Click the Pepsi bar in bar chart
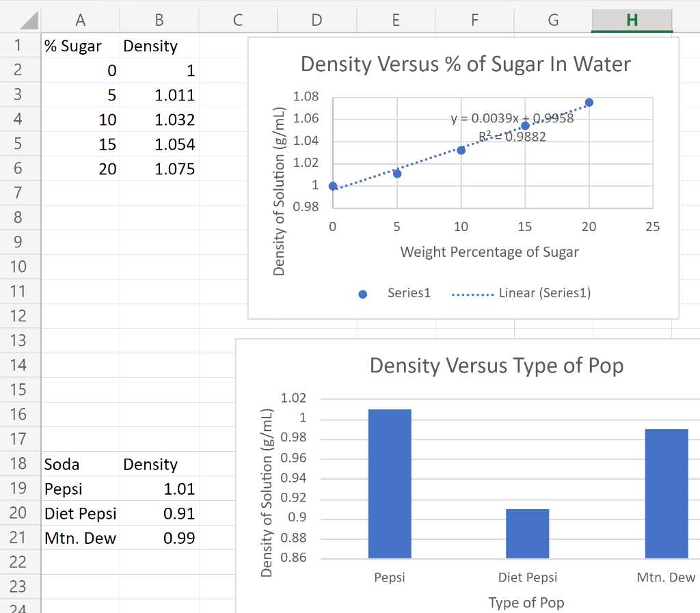This screenshot has height=613, width=700. 390,484
